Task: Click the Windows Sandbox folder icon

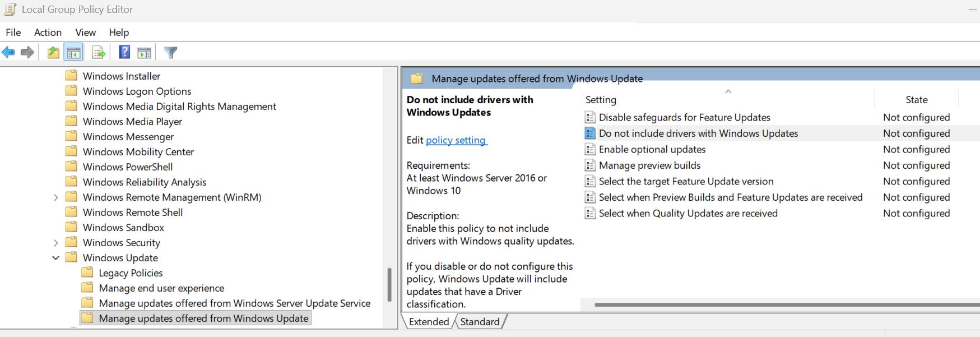Action: 71,227
